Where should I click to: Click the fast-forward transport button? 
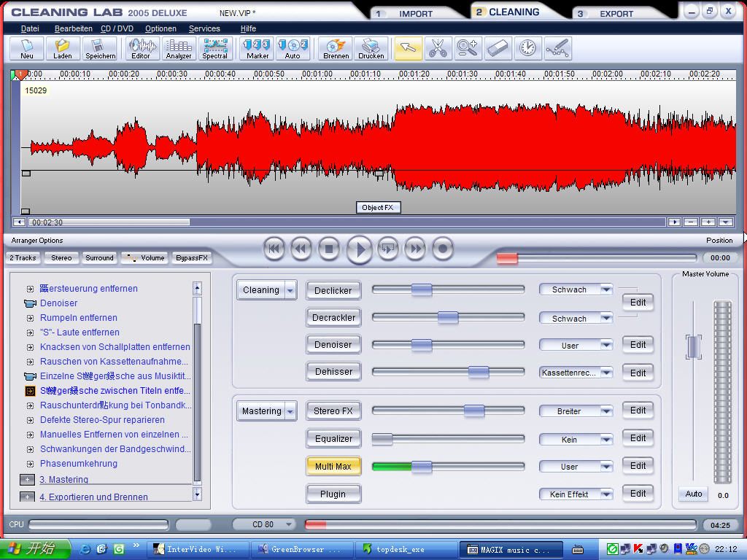point(415,249)
